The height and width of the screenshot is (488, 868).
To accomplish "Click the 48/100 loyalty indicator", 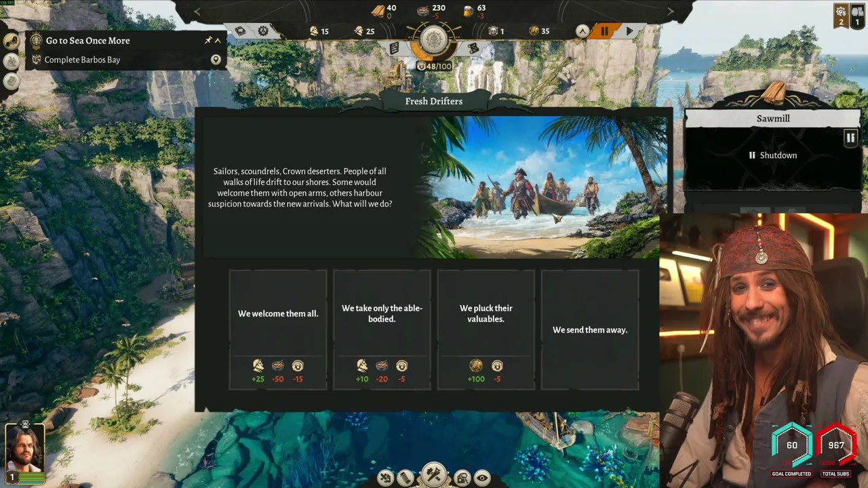I will point(434,66).
